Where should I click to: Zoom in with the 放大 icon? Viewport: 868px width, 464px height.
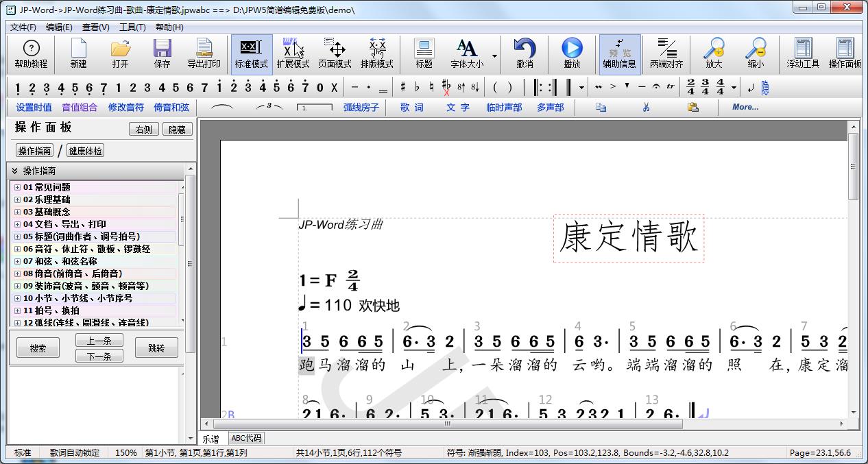pyautogui.click(x=713, y=53)
